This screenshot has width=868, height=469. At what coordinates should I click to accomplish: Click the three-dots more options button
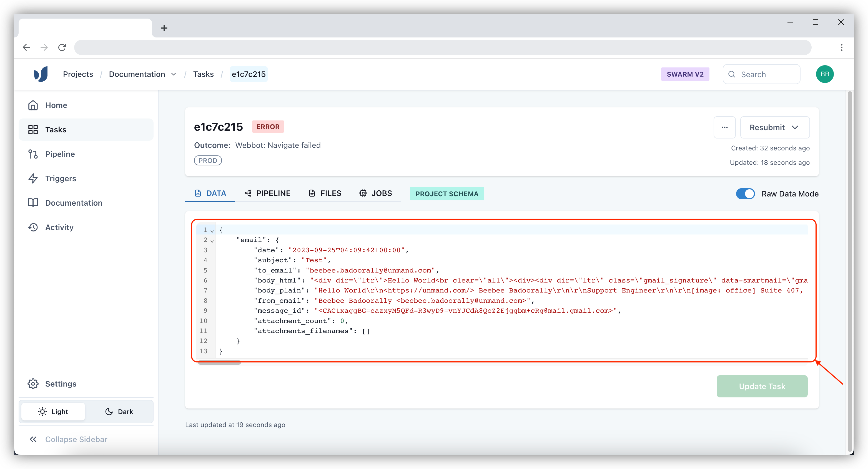tap(724, 127)
